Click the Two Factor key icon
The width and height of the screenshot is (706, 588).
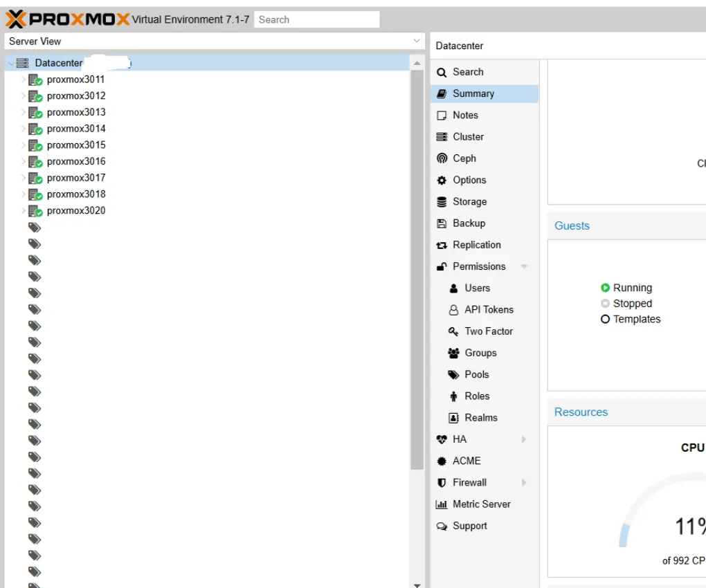point(453,331)
